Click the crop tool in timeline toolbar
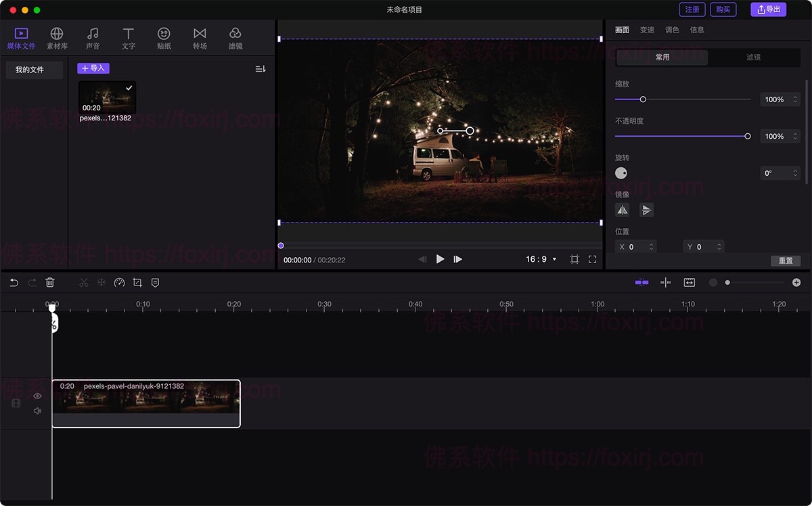Screen dimensions: 812x506 tap(137, 282)
